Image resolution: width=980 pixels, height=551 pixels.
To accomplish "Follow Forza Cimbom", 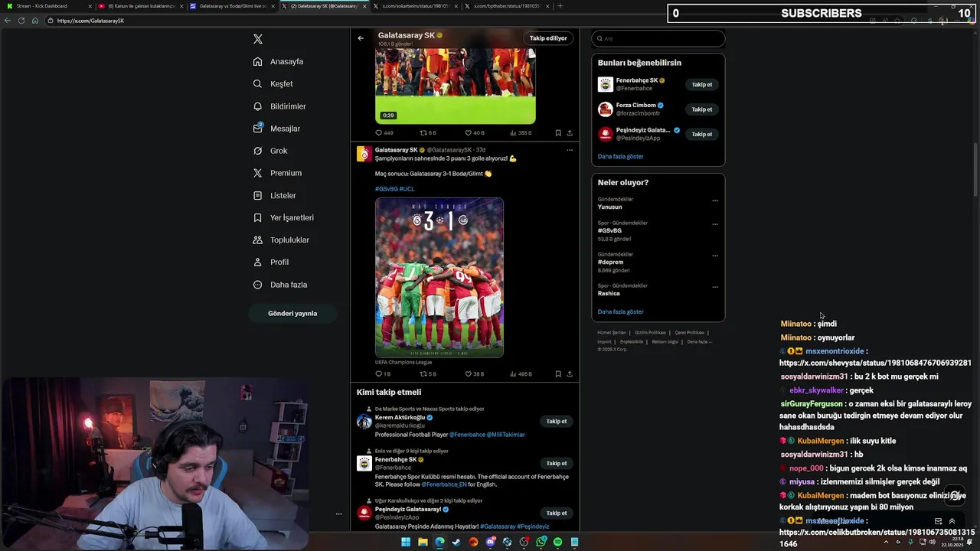I will pos(702,109).
